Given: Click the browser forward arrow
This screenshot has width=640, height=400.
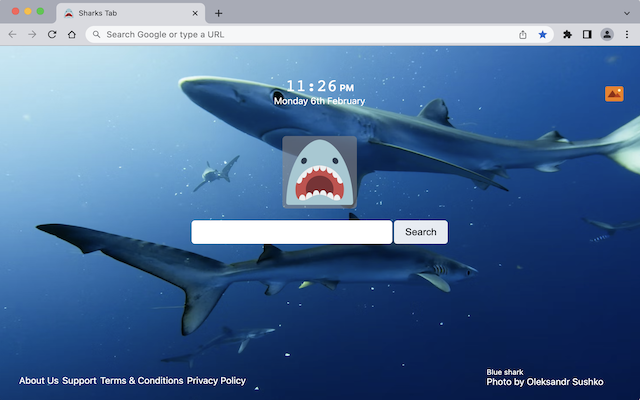Looking at the screenshot, I should click(32, 35).
